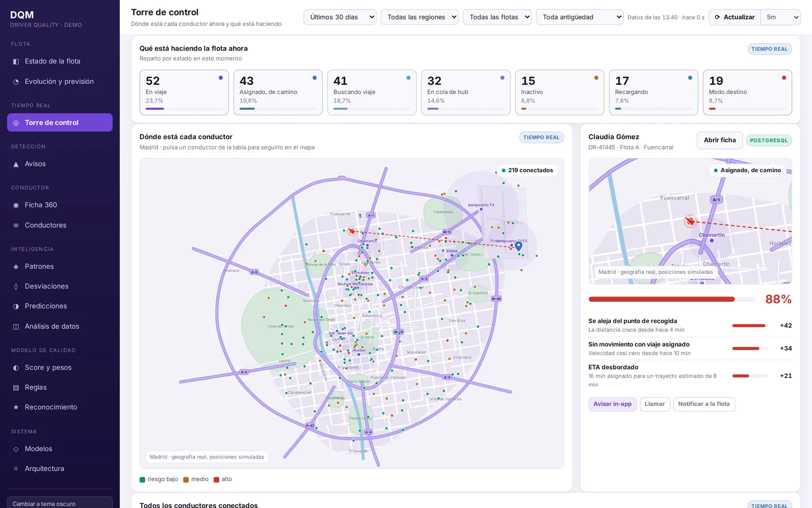The height and width of the screenshot is (508, 812).
Task: Click the Desviaciones sidebar icon
Action: coord(16,287)
